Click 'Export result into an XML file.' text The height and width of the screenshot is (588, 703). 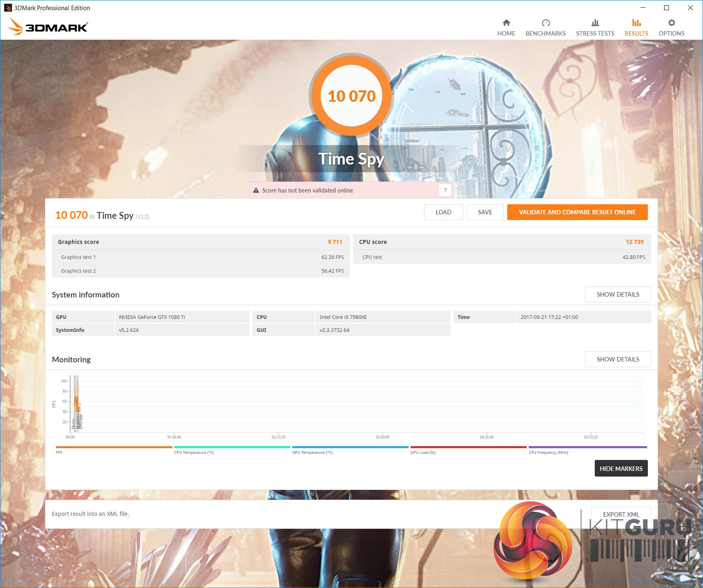pyautogui.click(x=90, y=514)
